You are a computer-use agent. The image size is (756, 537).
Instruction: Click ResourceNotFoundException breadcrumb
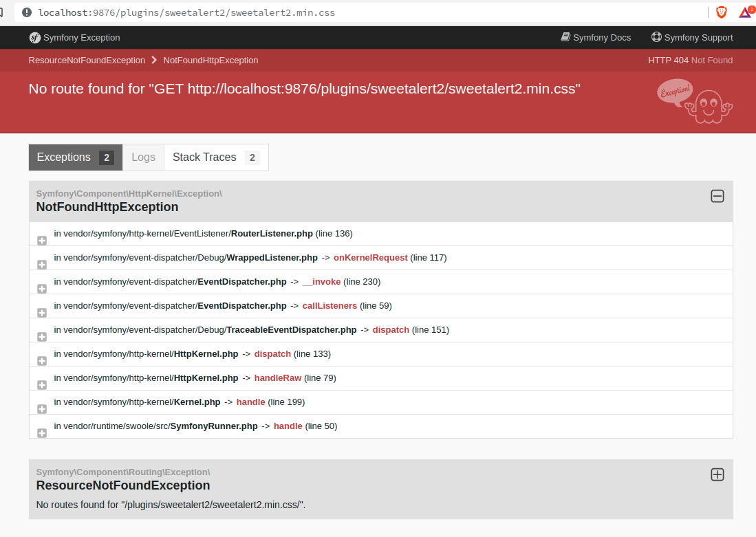[87, 61]
